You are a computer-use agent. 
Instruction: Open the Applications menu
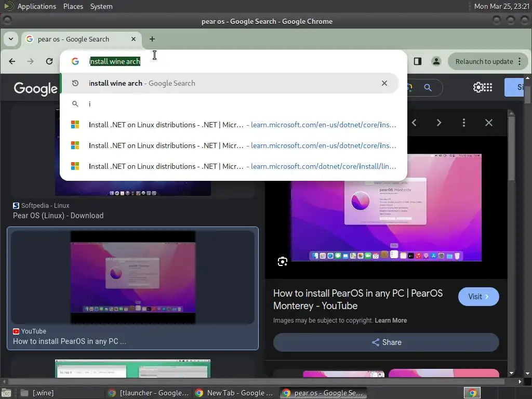click(x=36, y=6)
